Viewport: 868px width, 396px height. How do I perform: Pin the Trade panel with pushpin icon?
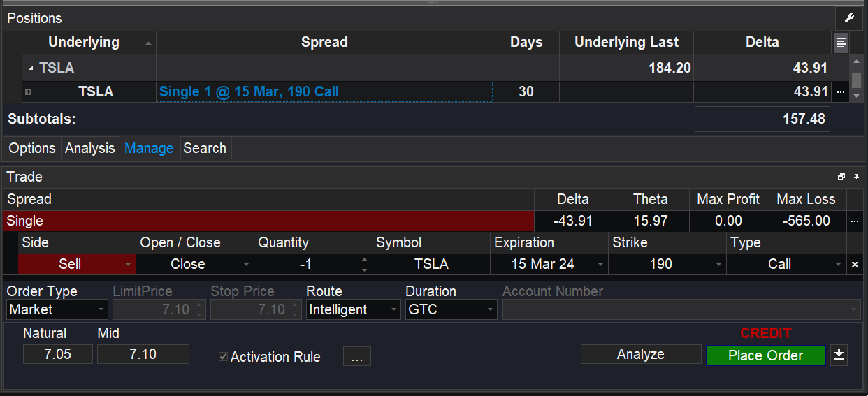tap(856, 177)
